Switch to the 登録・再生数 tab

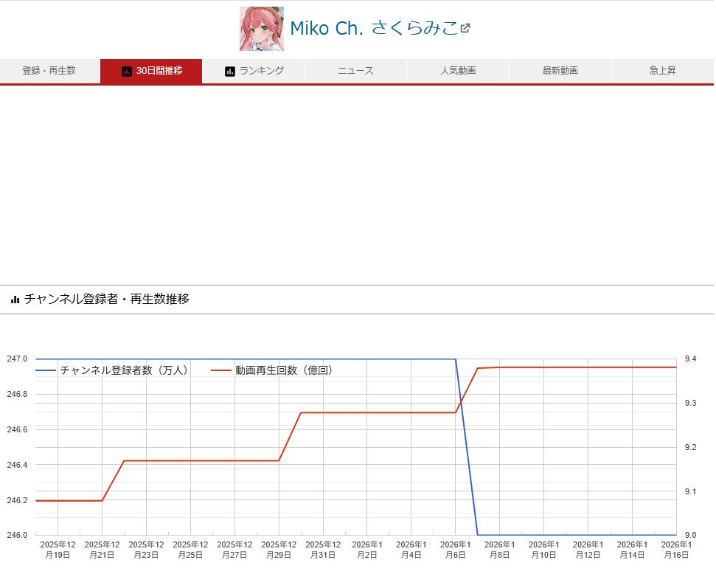click(49, 71)
